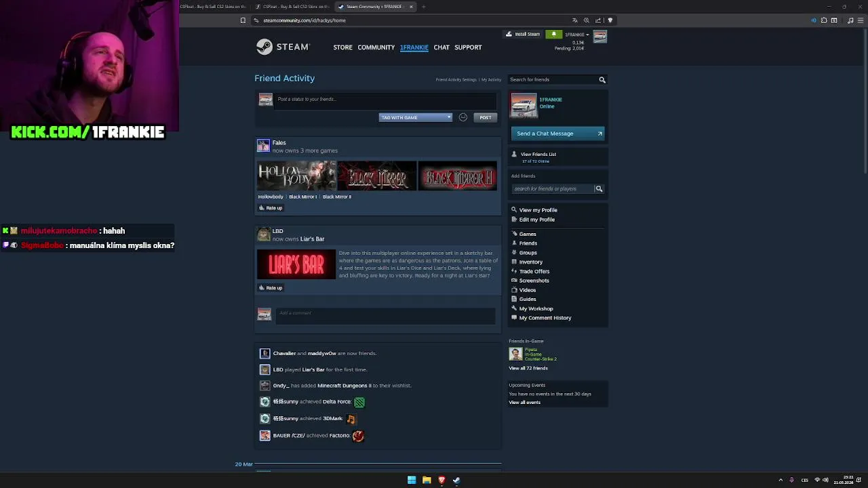Open the SUPPORT menu item
The height and width of the screenshot is (488, 868).
pos(468,47)
